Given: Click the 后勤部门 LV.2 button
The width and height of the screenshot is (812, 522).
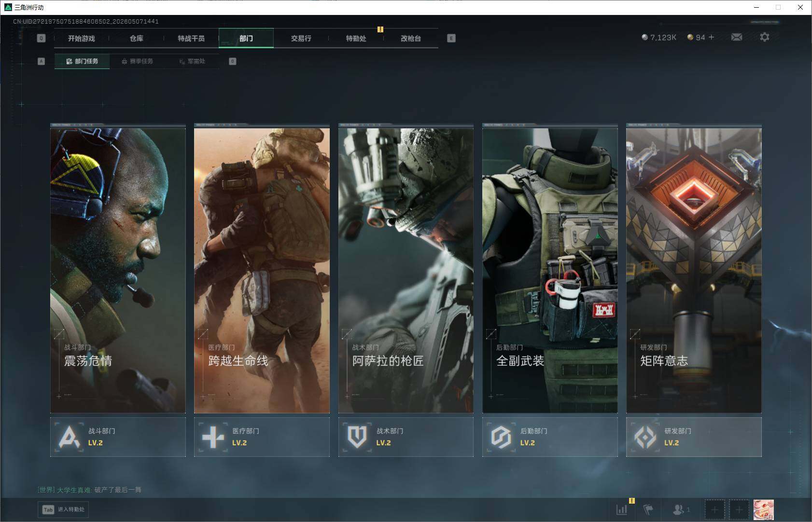Looking at the screenshot, I should 550,437.
